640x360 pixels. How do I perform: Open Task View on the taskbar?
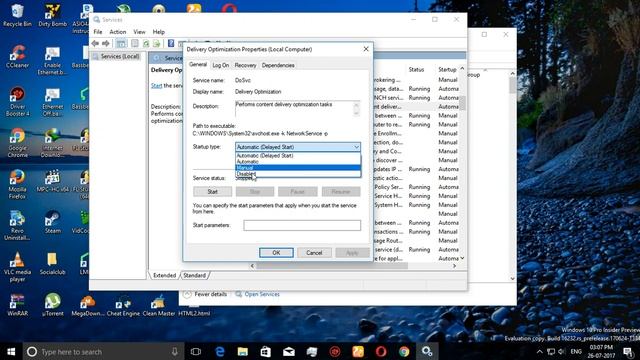196,351
